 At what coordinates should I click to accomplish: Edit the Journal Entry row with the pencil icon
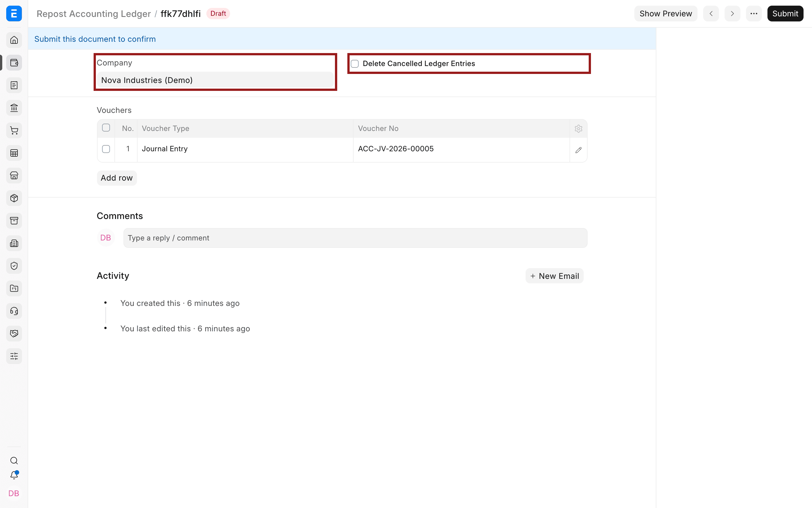578,150
